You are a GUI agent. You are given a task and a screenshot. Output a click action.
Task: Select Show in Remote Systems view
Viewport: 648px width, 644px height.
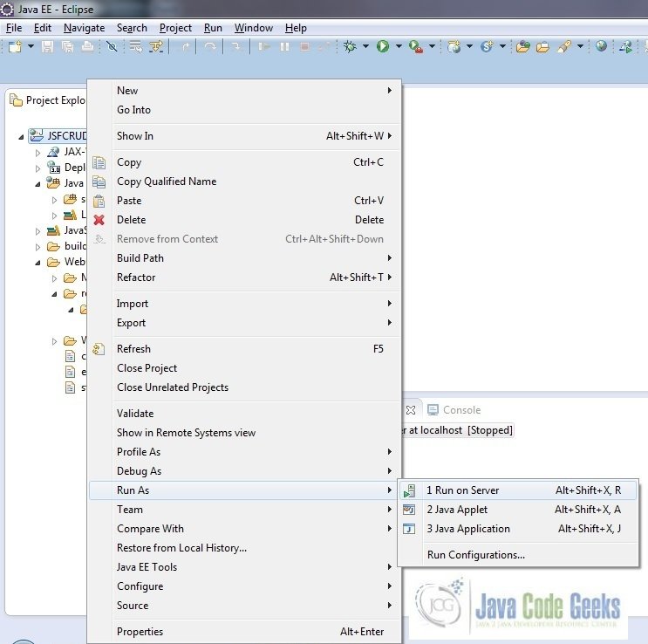click(x=245, y=433)
